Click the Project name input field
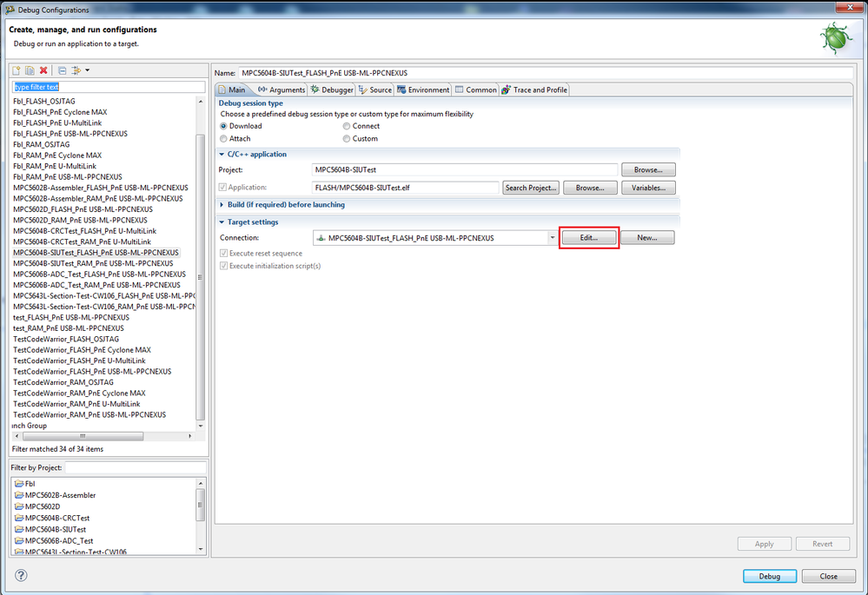 point(465,170)
